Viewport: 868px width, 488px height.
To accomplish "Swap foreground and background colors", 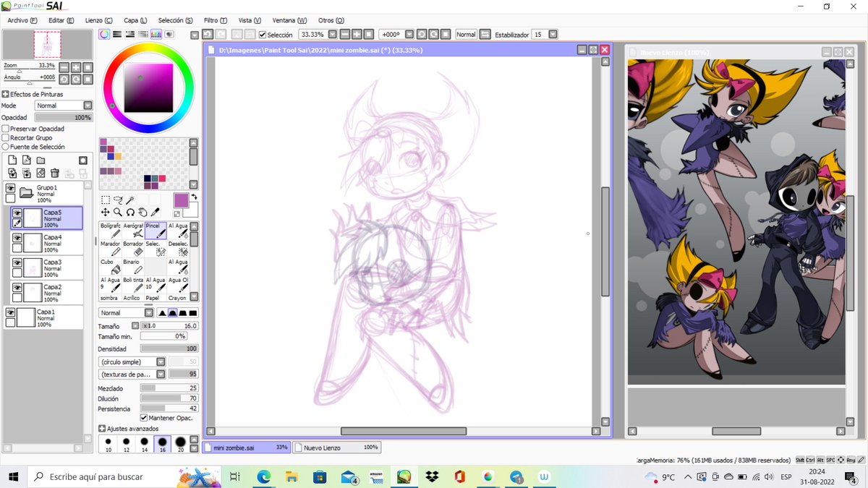I will point(194,197).
